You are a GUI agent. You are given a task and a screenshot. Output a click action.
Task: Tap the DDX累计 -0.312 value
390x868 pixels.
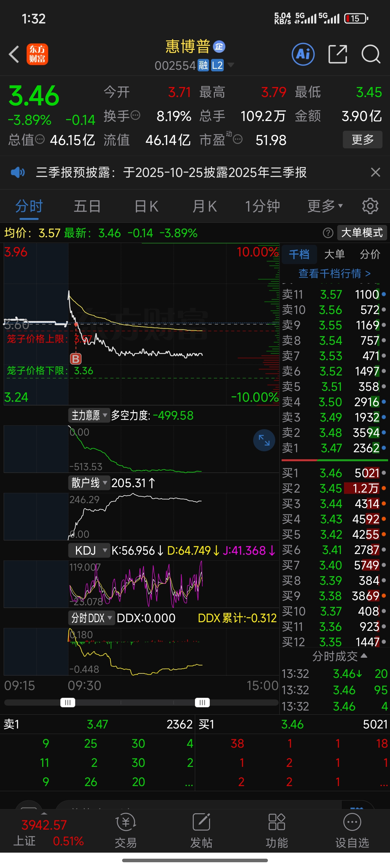click(x=237, y=618)
